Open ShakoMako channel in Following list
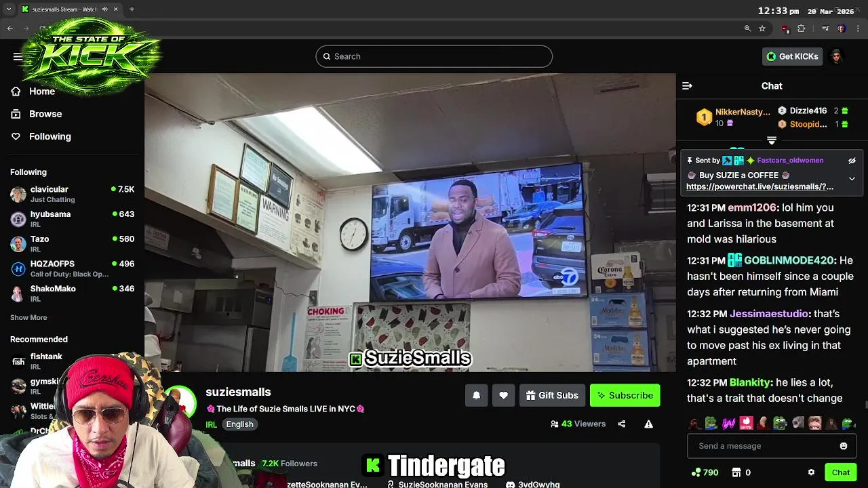 72,293
